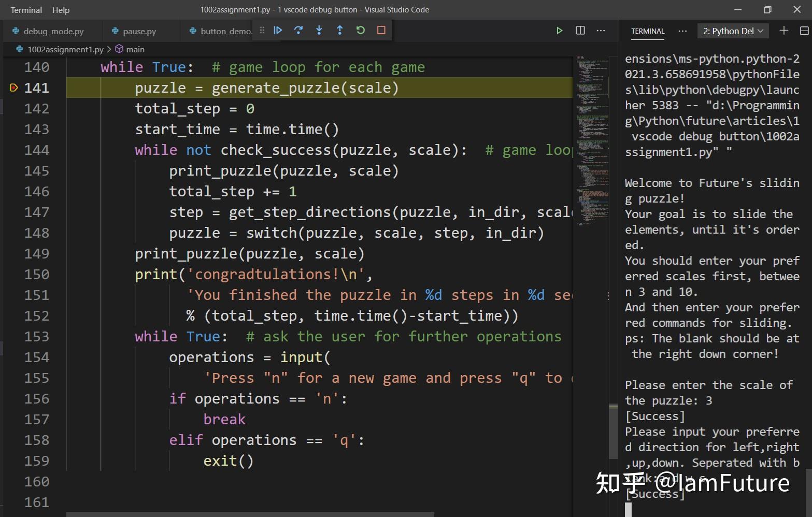This screenshot has width=812, height=517.
Task: Toggle the breakpoint on line 141
Action: pos(13,88)
